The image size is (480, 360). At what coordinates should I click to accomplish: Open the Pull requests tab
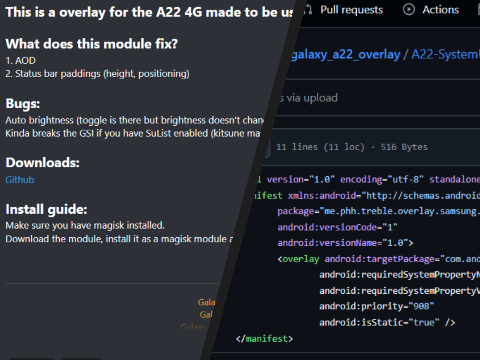[351, 10]
